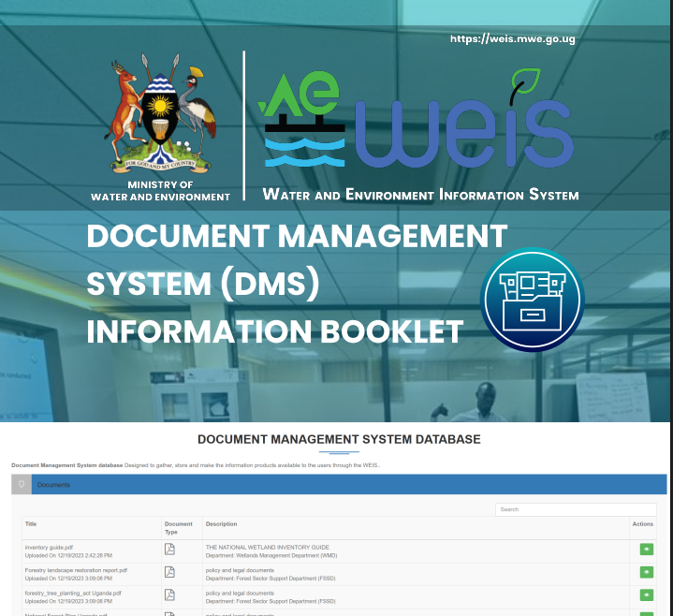Click the Uganda coat of arms emblem
The image size is (673, 616).
point(160,112)
